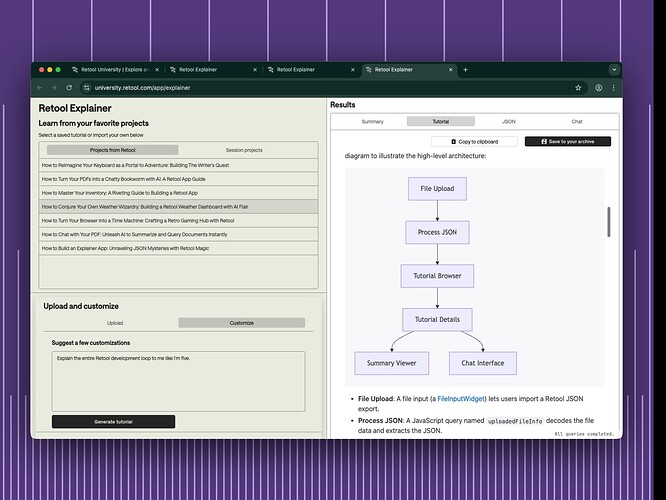
Task: Expand the tab search dropdown arrow
Action: coord(614,70)
